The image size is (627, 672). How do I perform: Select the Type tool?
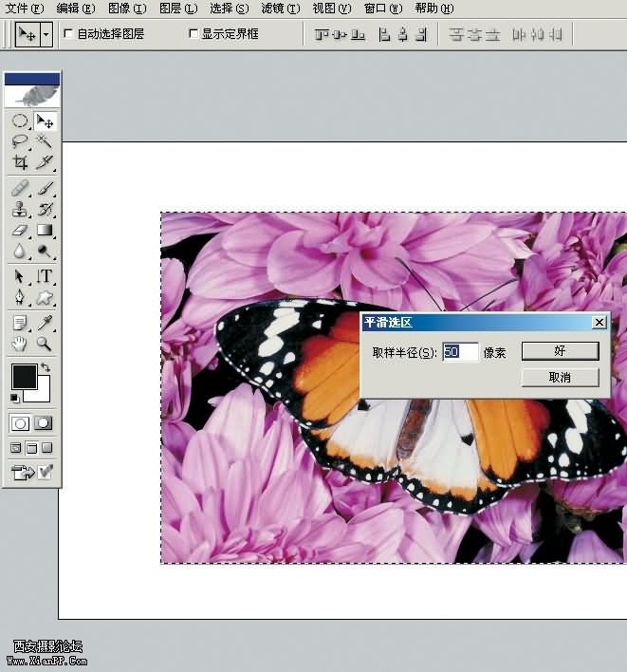pos(45,276)
